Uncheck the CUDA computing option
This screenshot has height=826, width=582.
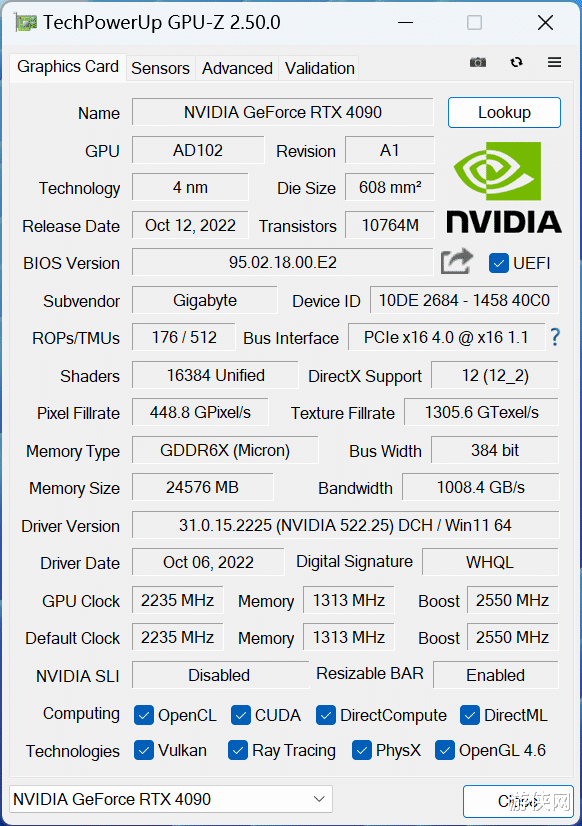[240, 715]
